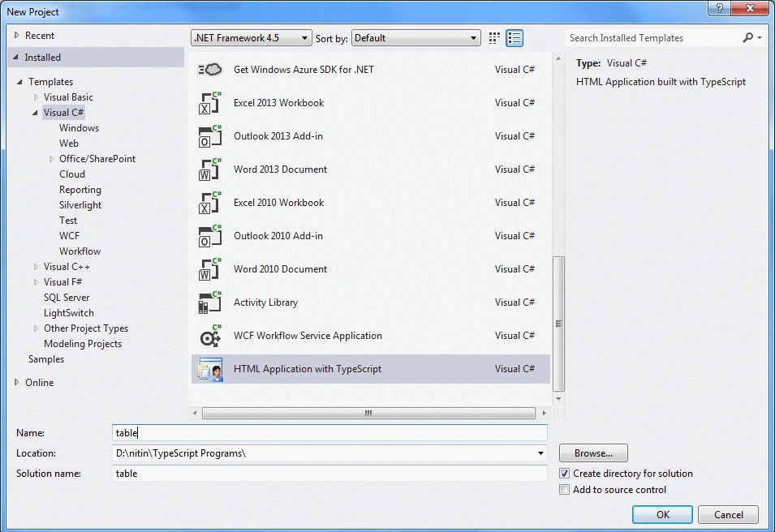Viewport: 775px width, 532px height.
Task: Click the Azure SDK cloud icon
Action: [210, 70]
